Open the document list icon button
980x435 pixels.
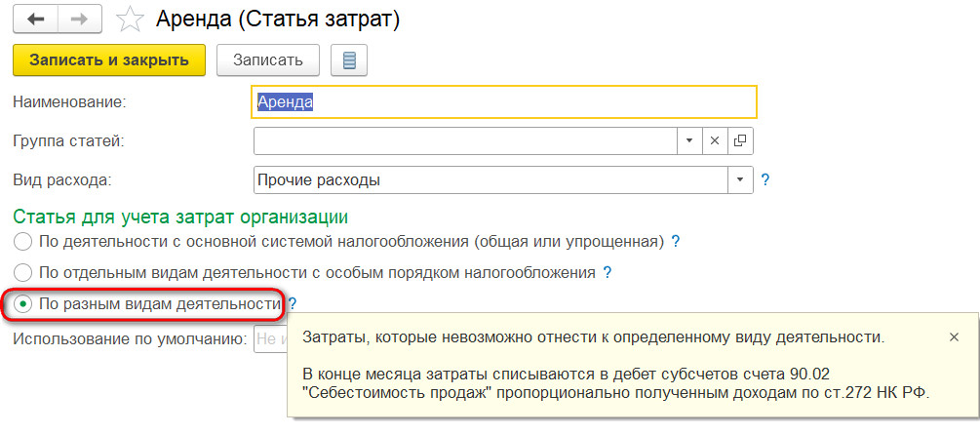[349, 60]
